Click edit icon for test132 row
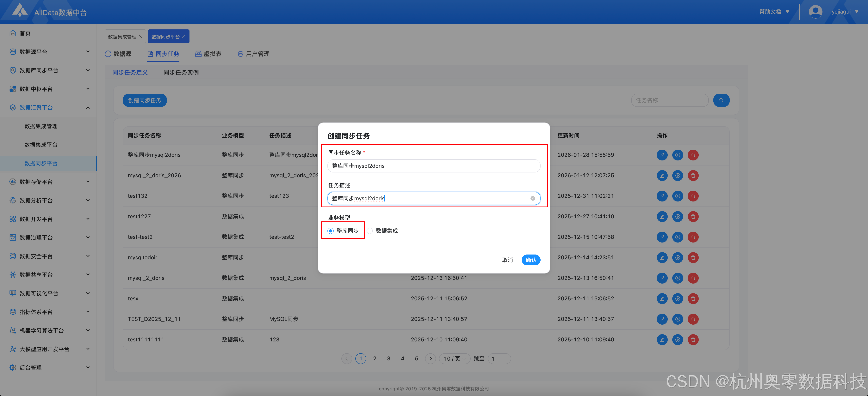 pos(662,196)
